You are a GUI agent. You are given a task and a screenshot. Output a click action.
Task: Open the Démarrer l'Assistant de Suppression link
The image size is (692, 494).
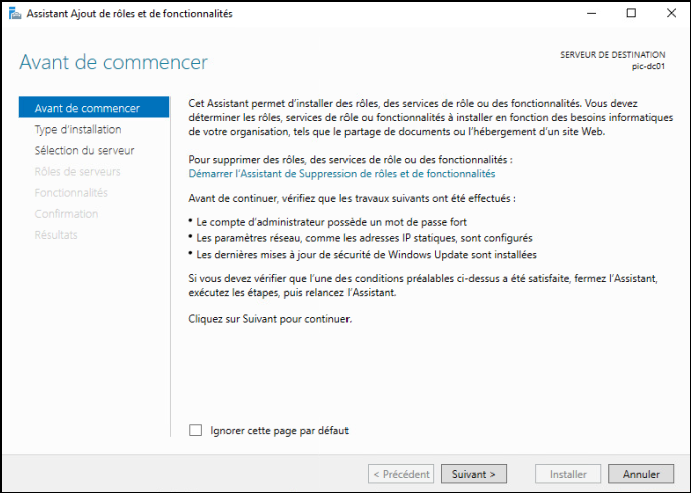(x=342, y=173)
